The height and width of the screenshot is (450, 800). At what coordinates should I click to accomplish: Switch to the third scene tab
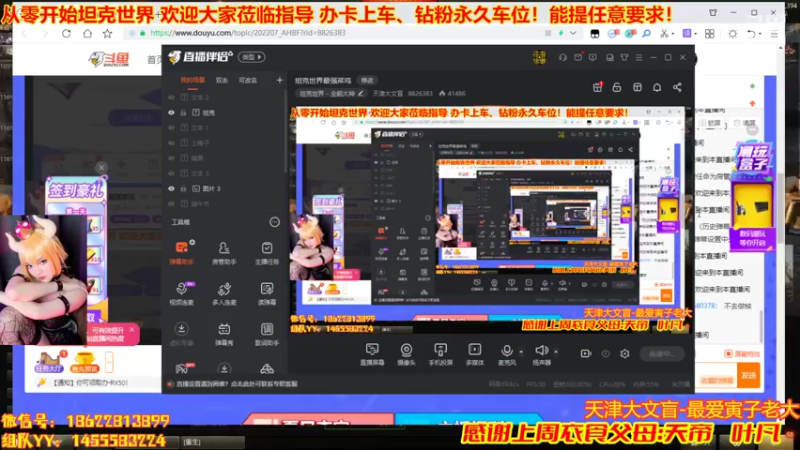coord(248,80)
